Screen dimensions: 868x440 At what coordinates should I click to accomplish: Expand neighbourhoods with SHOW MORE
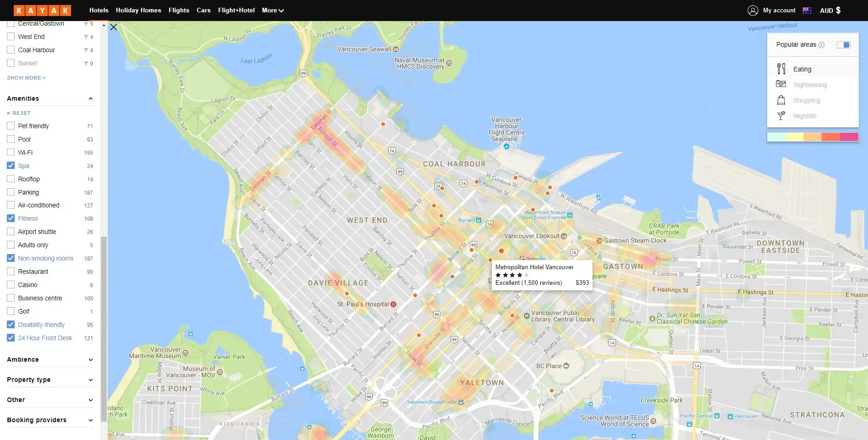(x=26, y=78)
